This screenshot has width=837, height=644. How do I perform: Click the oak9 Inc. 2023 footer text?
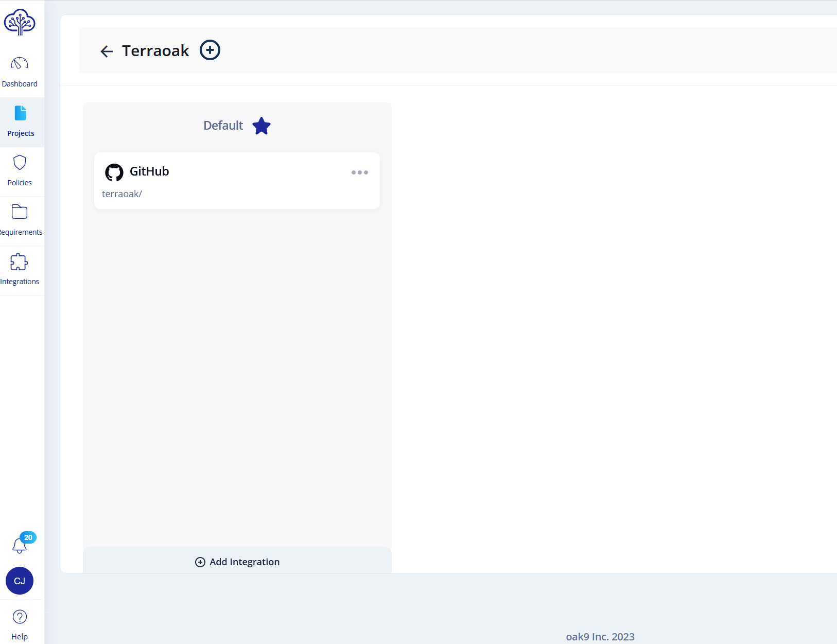coord(600,637)
